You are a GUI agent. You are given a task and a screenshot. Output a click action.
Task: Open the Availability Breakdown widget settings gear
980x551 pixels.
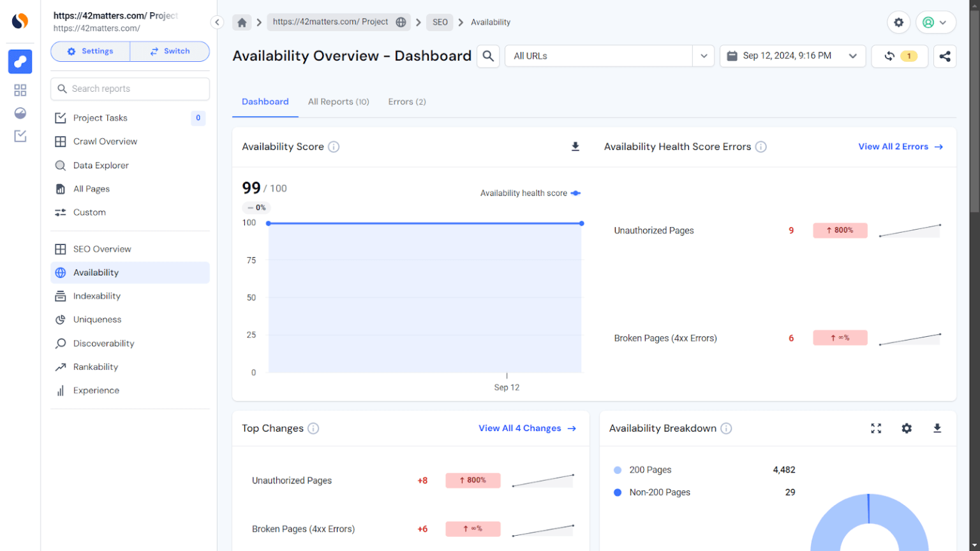[x=907, y=428]
